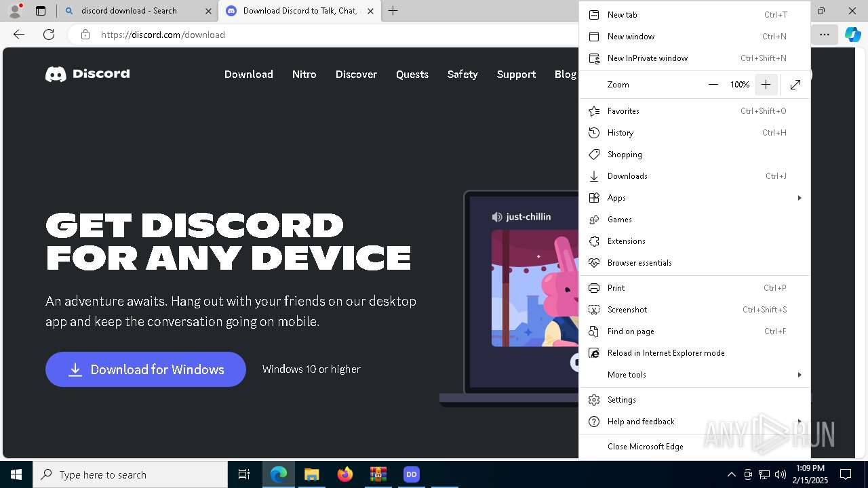Reload in Internet Explorer mode
The width and height of the screenshot is (868, 488).
(694, 353)
